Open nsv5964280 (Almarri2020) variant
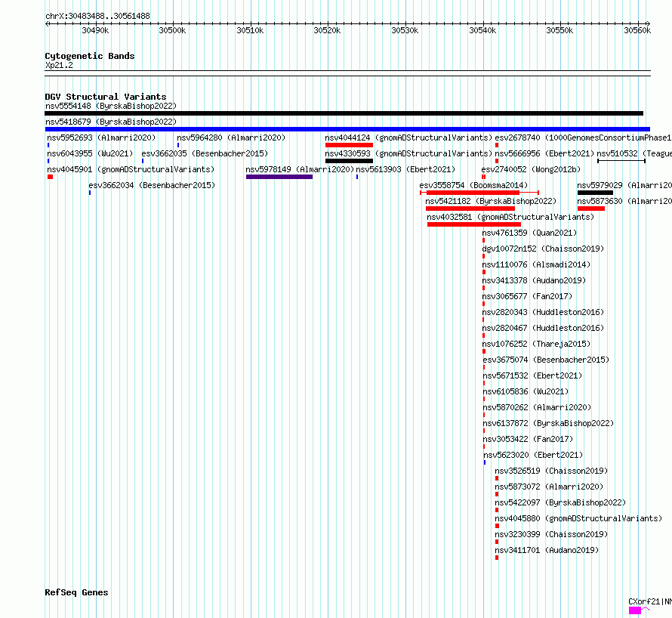This screenshot has height=618, width=672. pyautogui.click(x=232, y=138)
